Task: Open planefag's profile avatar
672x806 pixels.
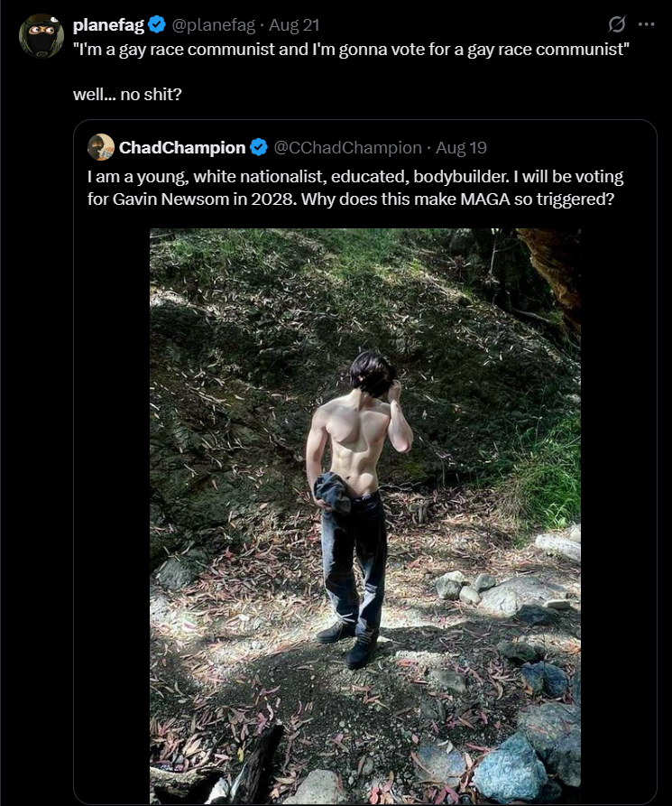Action: [x=41, y=35]
